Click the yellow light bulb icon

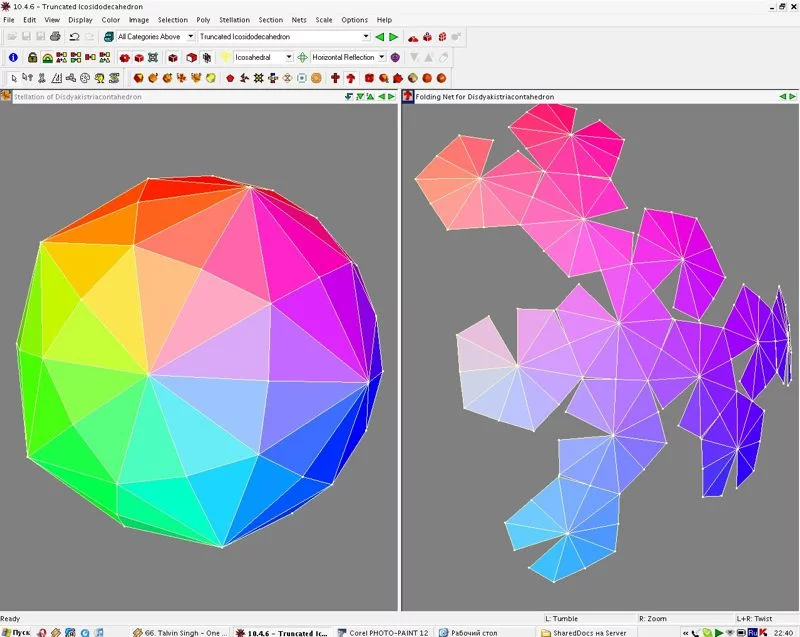pos(226,58)
